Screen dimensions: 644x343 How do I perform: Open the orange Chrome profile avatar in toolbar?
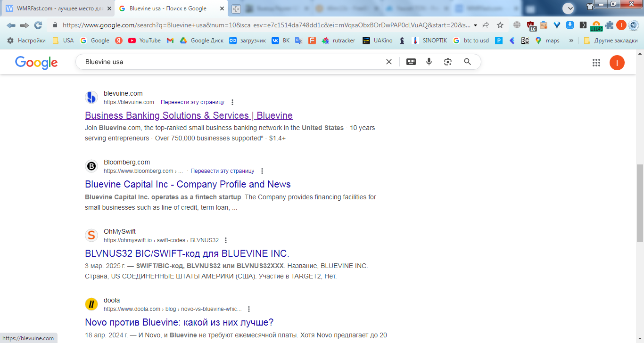pos(621,25)
